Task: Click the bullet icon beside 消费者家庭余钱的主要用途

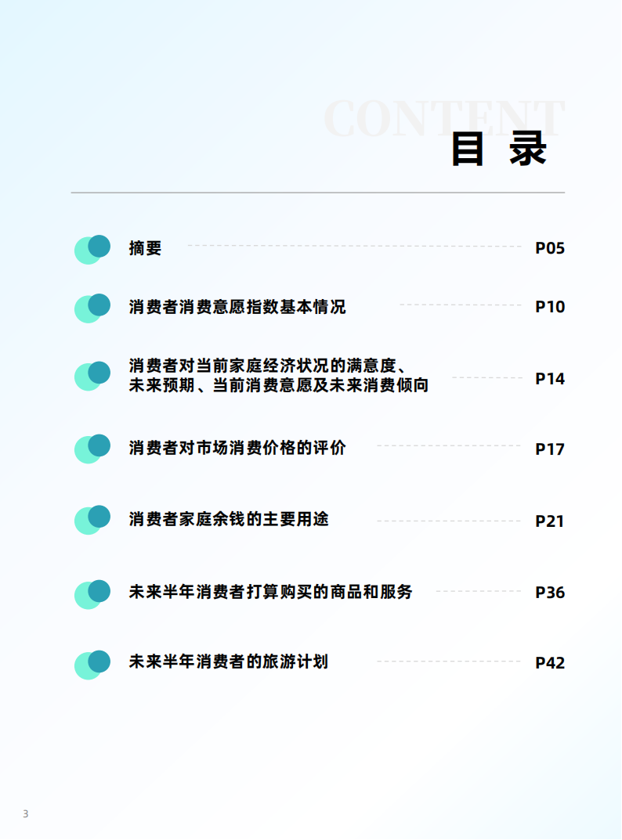Action: pyautogui.click(x=92, y=520)
